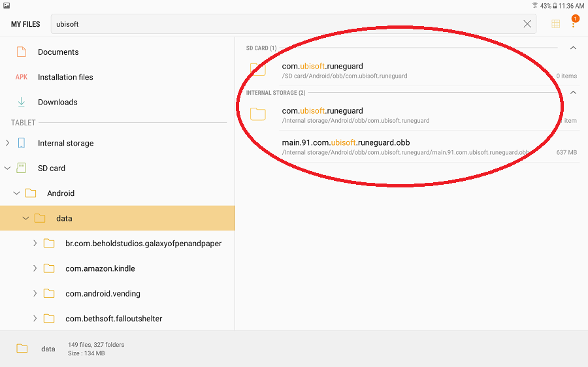Clear the ubisoft search text

click(527, 24)
